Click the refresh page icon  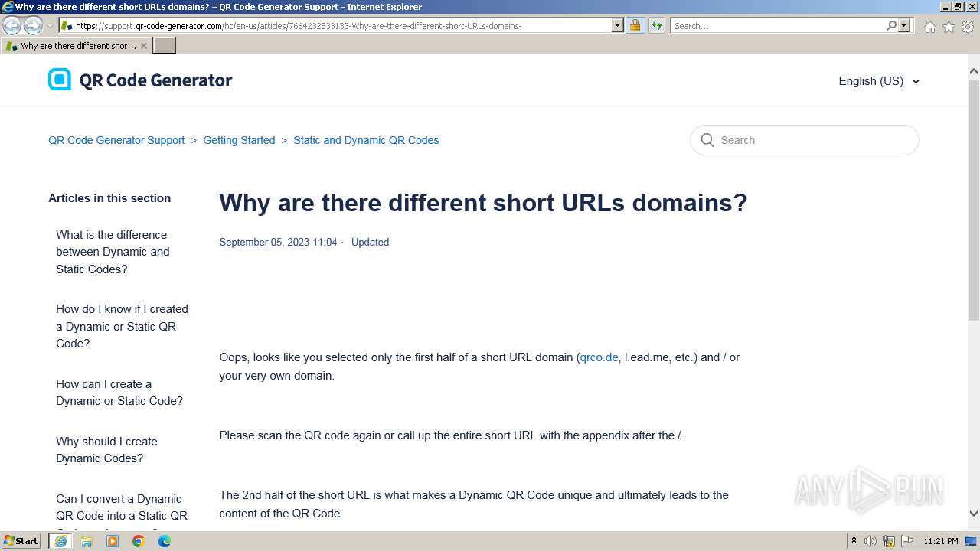657,25
